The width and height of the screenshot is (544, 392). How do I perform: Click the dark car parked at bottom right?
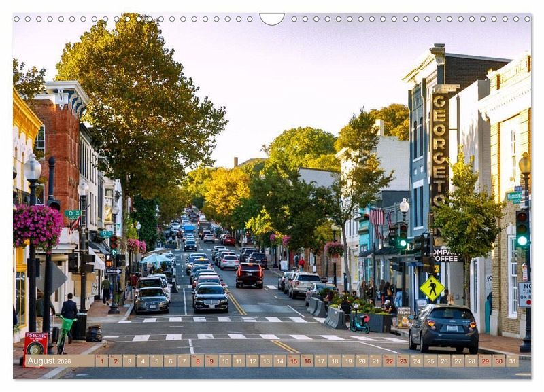[x=443, y=327]
